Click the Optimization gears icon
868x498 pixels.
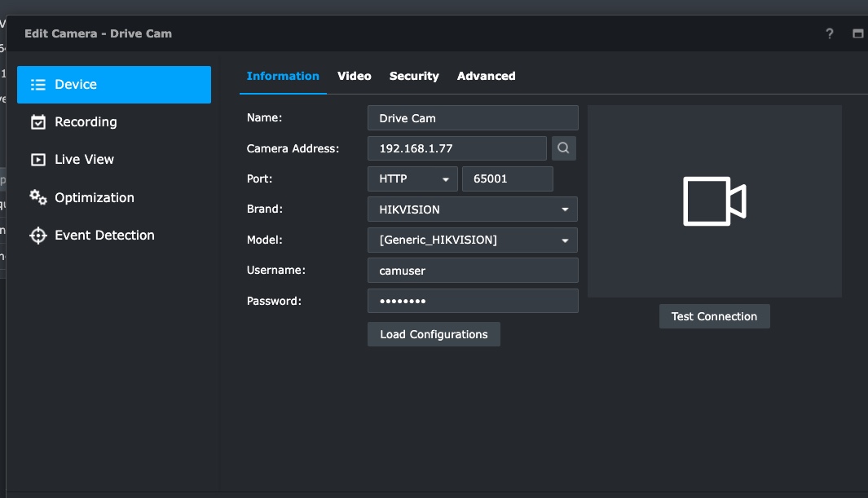[x=37, y=197]
